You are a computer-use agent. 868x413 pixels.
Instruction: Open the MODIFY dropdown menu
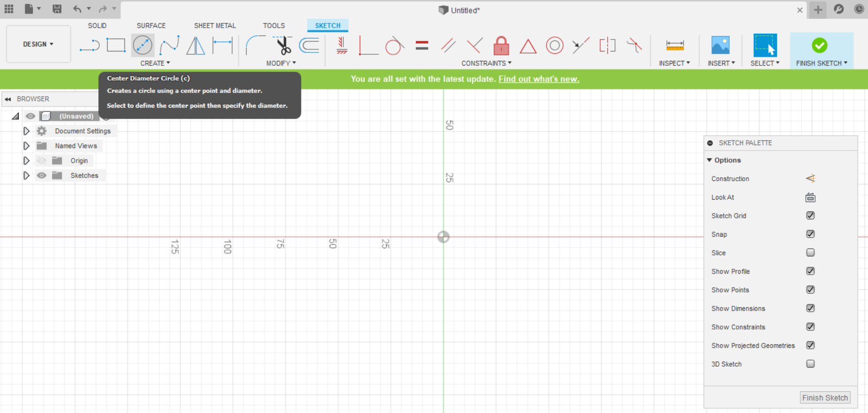click(281, 63)
